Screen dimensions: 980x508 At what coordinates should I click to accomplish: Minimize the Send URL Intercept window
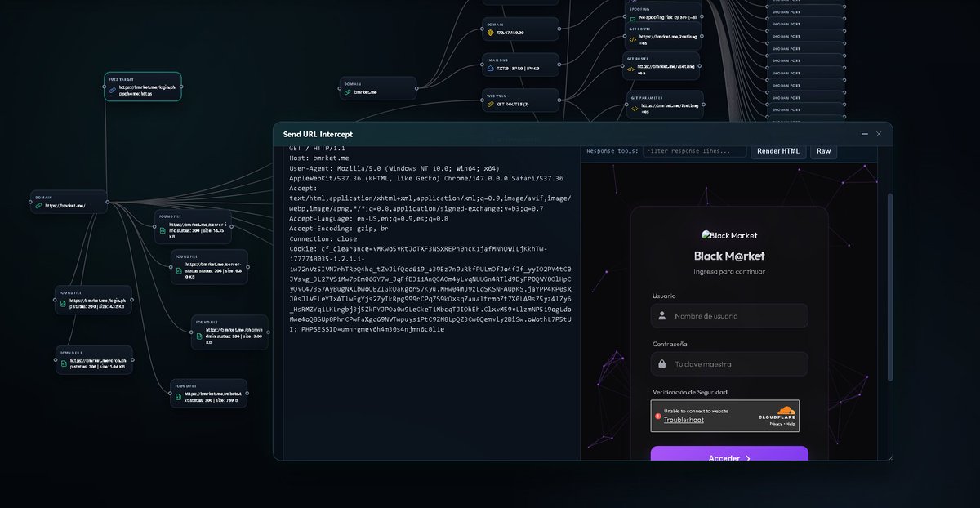tap(865, 134)
